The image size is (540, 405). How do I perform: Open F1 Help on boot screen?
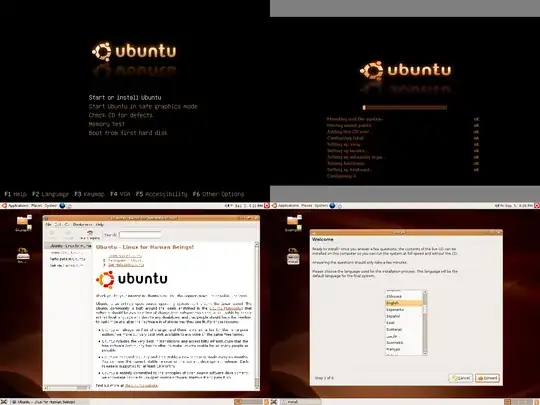pos(15,194)
